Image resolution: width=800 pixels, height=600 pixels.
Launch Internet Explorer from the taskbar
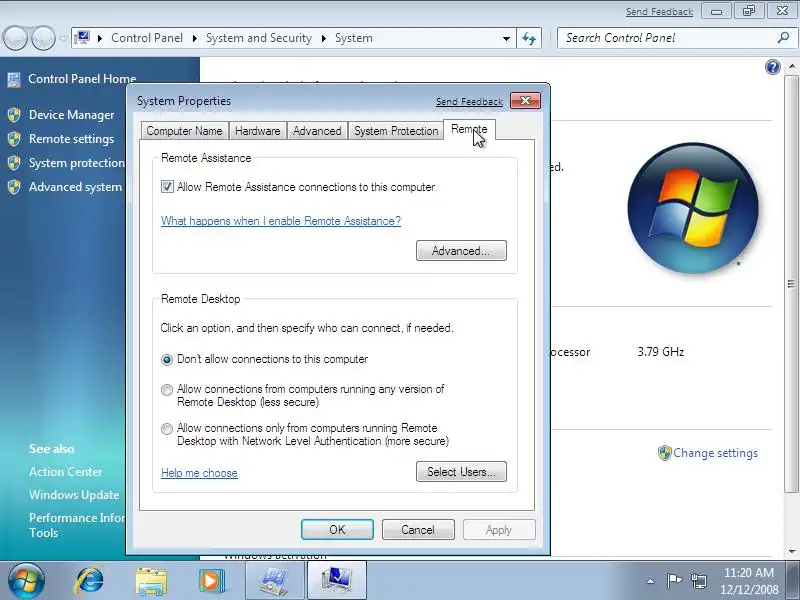(90, 581)
